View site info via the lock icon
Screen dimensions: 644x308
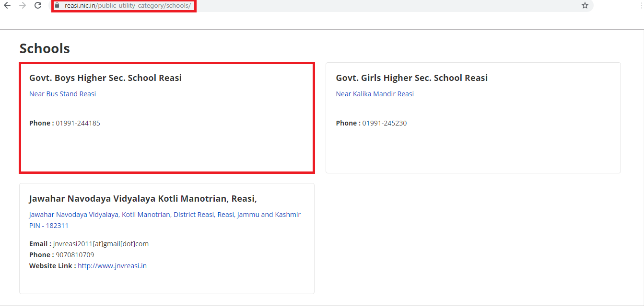(x=57, y=6)
